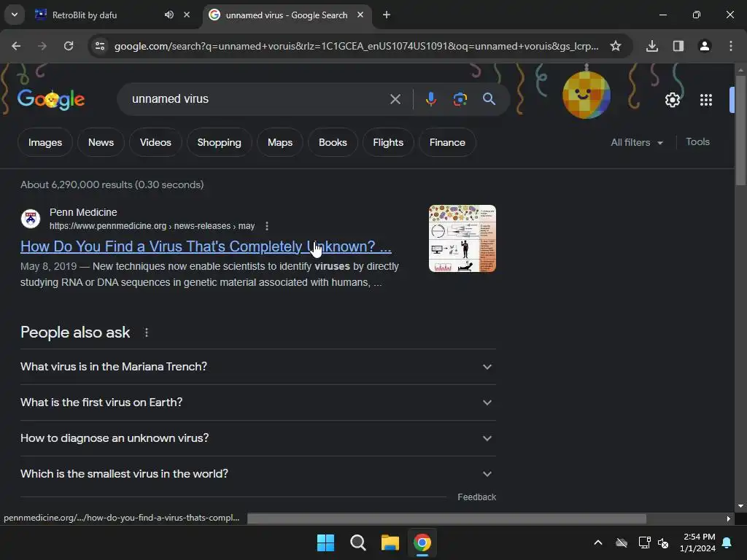Expand How to diagnose an unknown virus
This screenshot has height=560, width=747.
click(x=258, y=438)
